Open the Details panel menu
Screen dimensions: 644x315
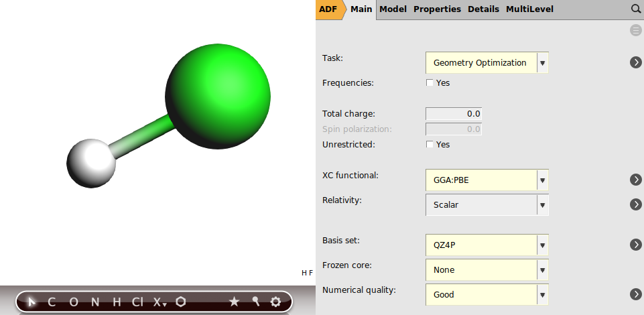tap(483, 9)
